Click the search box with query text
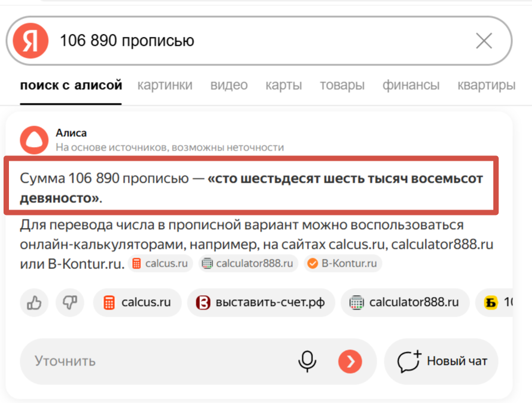 pos(256,41)
